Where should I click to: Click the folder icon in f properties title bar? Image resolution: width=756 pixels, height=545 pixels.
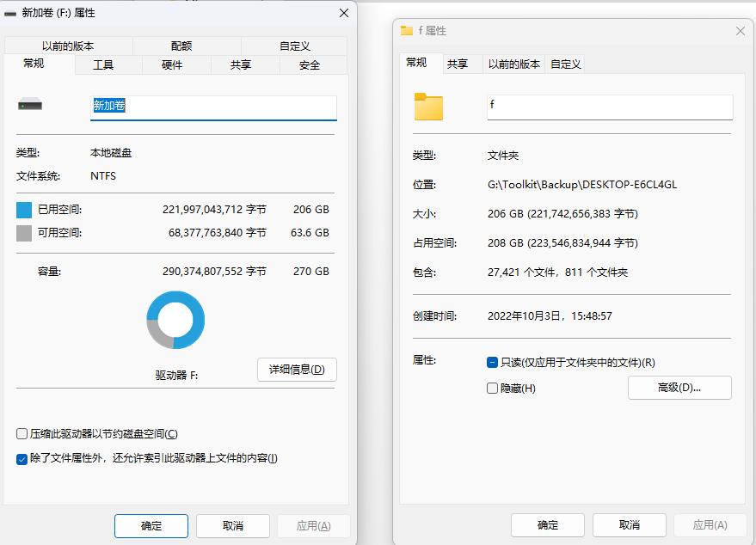(404, 30)
